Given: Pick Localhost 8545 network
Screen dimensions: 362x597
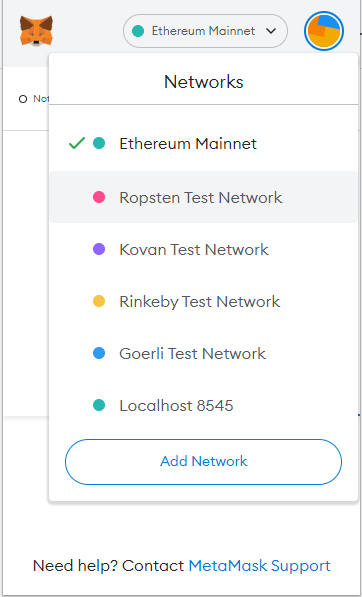Looking at the screenshot, I should pos(204,405).
